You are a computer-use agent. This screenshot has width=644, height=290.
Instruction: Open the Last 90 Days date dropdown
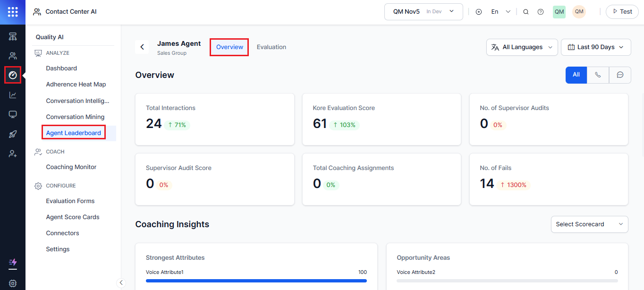tap(596, 47)
